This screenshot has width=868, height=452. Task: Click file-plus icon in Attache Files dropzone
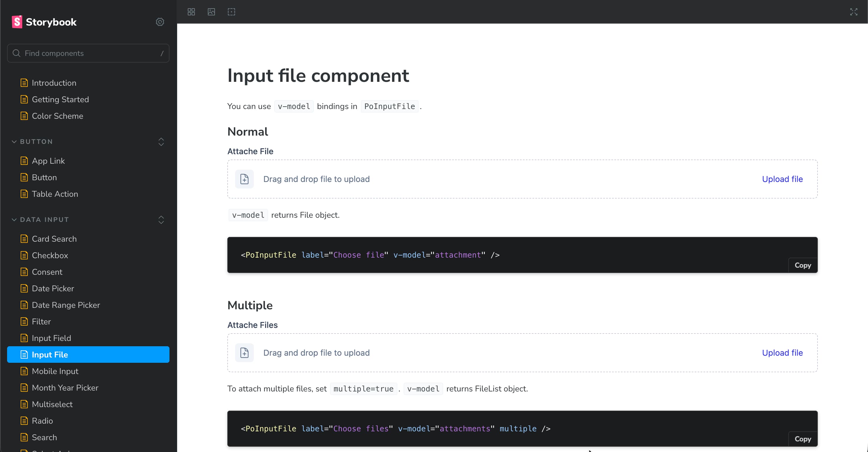(244, 352)
